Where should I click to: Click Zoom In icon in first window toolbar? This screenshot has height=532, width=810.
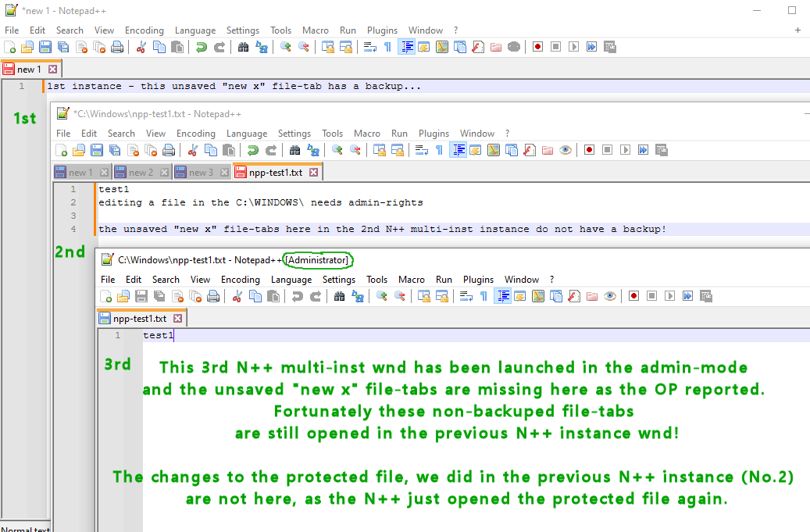286,47
